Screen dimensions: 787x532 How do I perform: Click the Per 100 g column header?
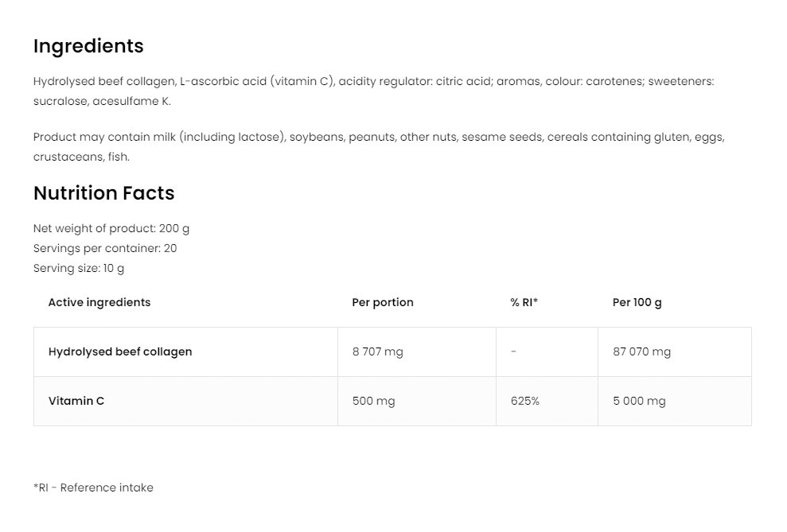[x=637, y=302]
